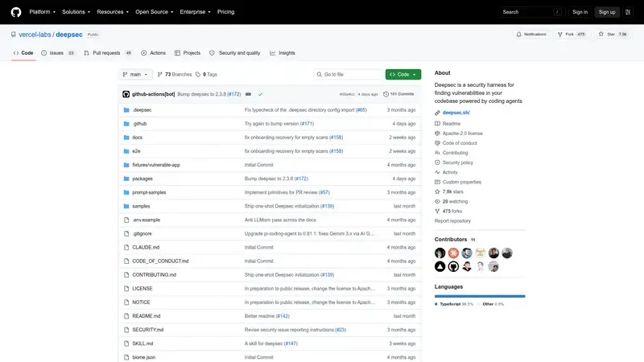The image size is (644, 362).
Task: Switch to the Pull requests tab
Action: pyautogui.click(x=108, y=53)
